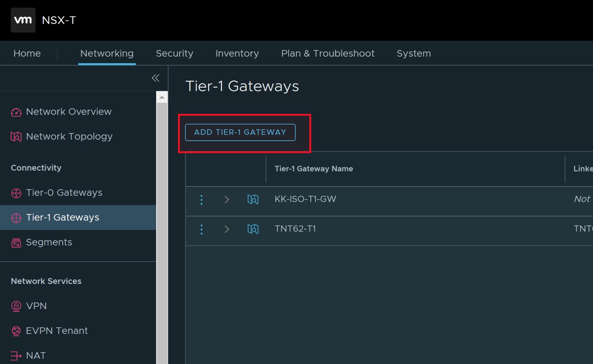Click the EVPN Tenant icon
The height and width of the screenshot is (364, 593).
16,331
